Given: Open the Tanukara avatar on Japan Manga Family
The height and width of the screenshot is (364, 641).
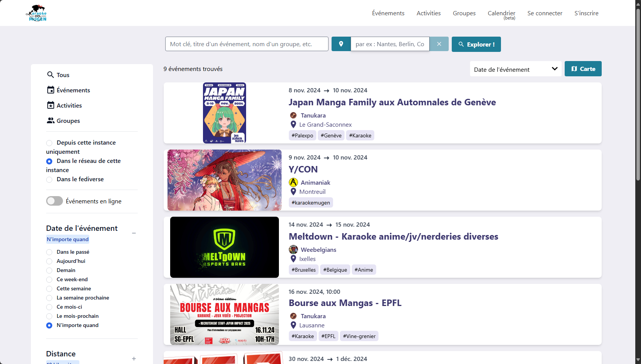Looking at the screenshot, I should coord(293,115).
